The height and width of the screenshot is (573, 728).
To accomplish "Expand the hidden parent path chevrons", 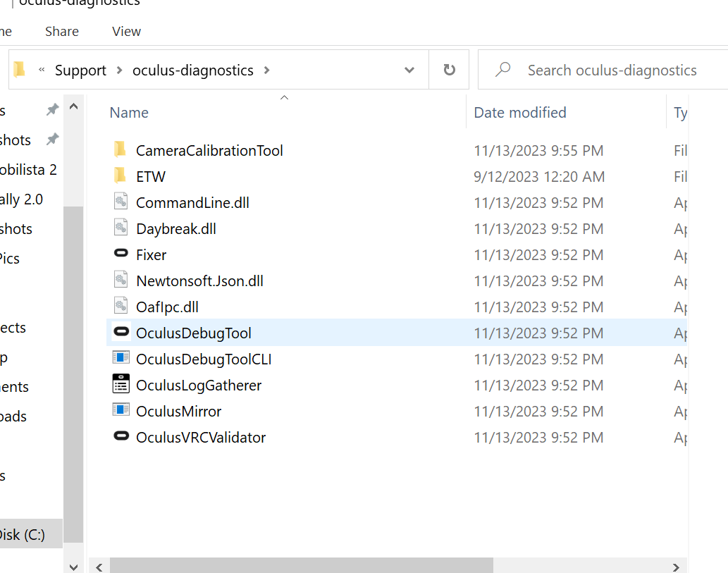I will tap(42, 70).
